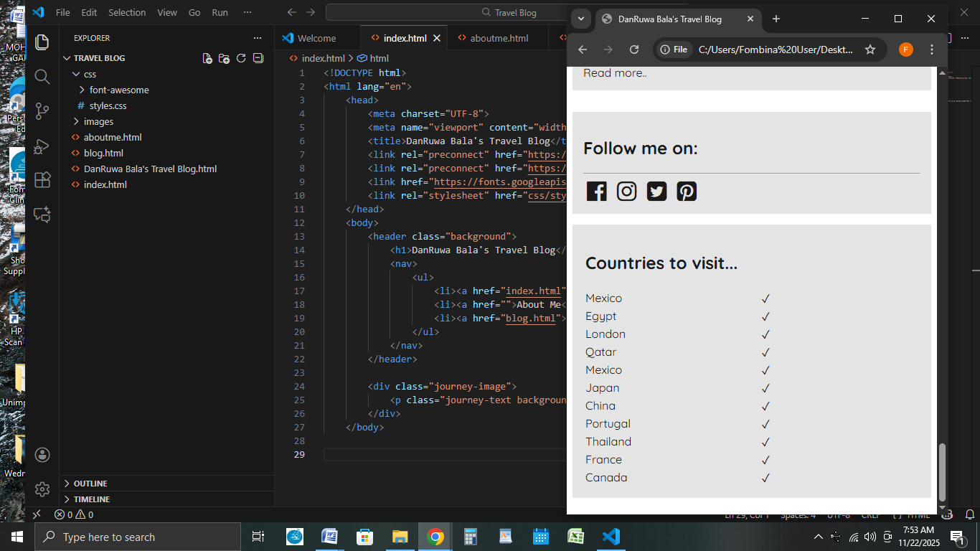980x551 pixels.
Task: Click New Folder icon in Explorer header
Action: coord(224,58)
